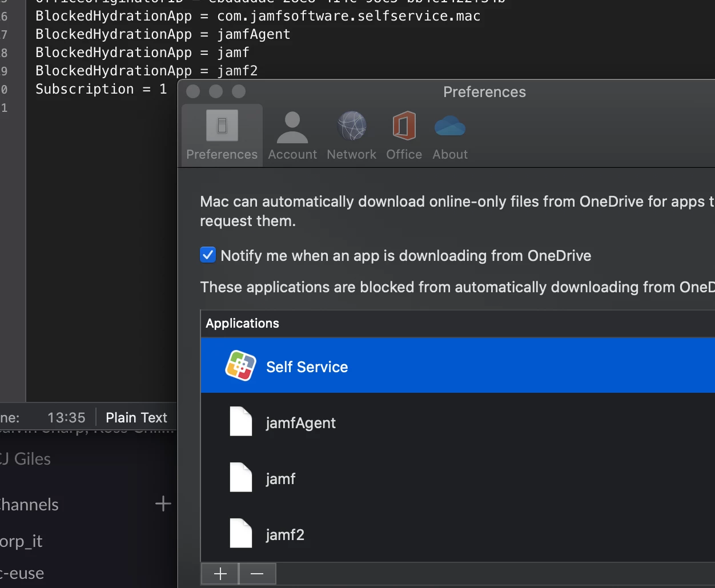
Task: Open the Office tab
Action: pos(404,136)
